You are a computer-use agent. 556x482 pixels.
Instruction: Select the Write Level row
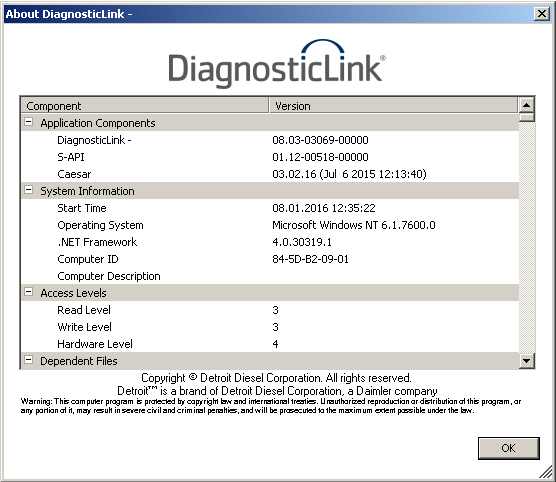pyautogui.click(x=270, y=327)
